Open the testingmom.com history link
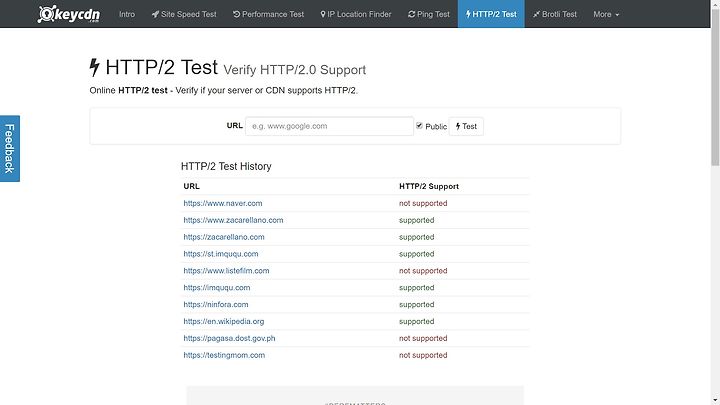720x405 pixels. pos(224,355)
